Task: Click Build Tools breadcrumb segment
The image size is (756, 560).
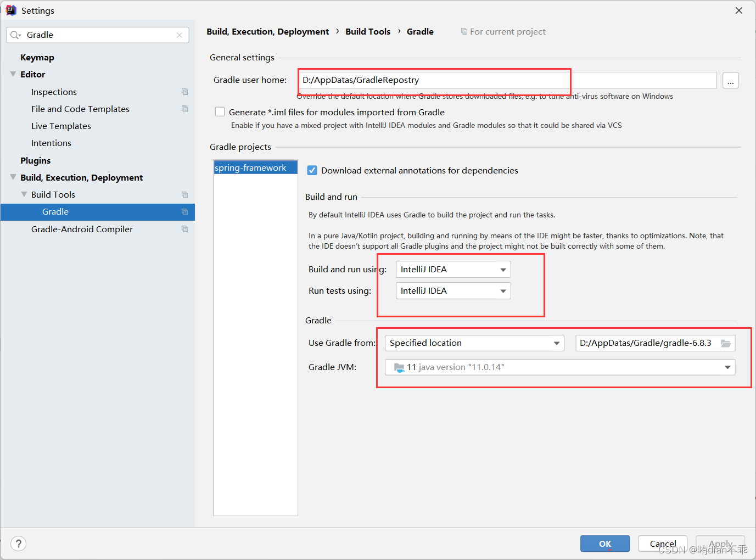Action: 368,31
